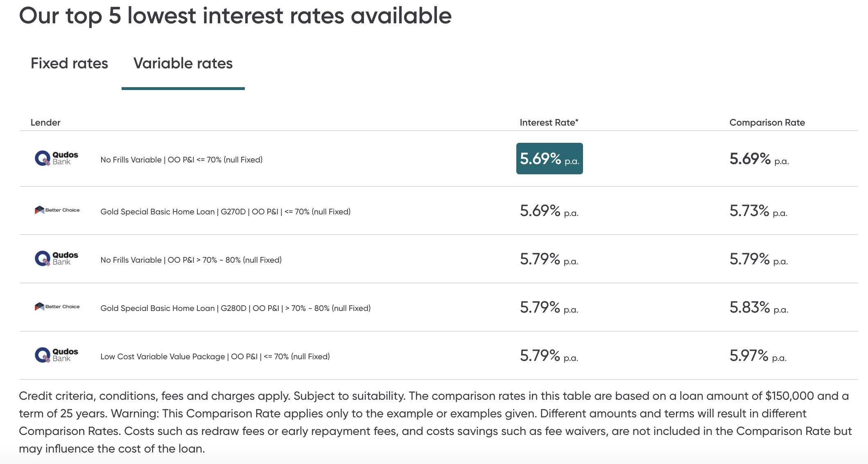Viewport: 868px width, 464px height.
Task: Click the highlighted 5.69% p.a. interest rate badge
Action: tap(549, 158)
